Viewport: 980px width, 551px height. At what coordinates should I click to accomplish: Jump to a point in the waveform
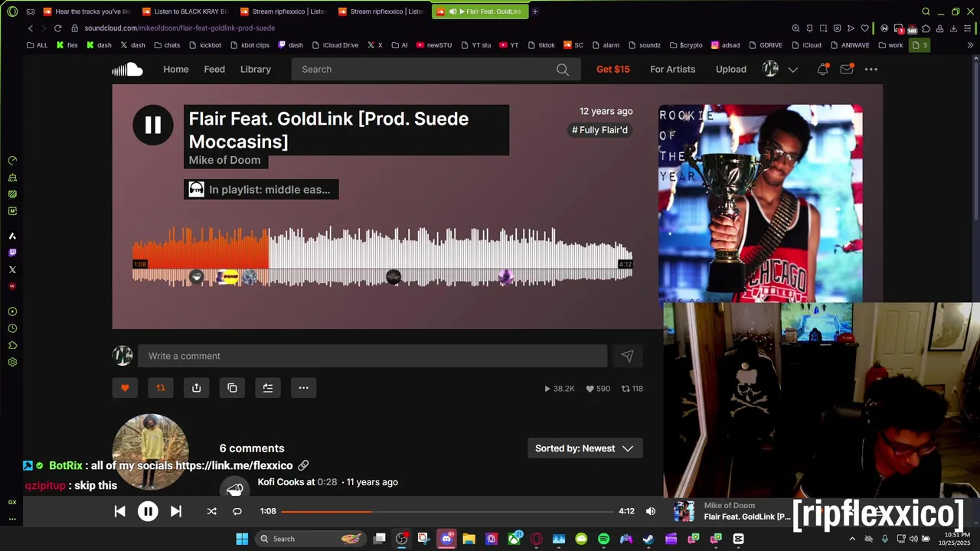(383, 256)
